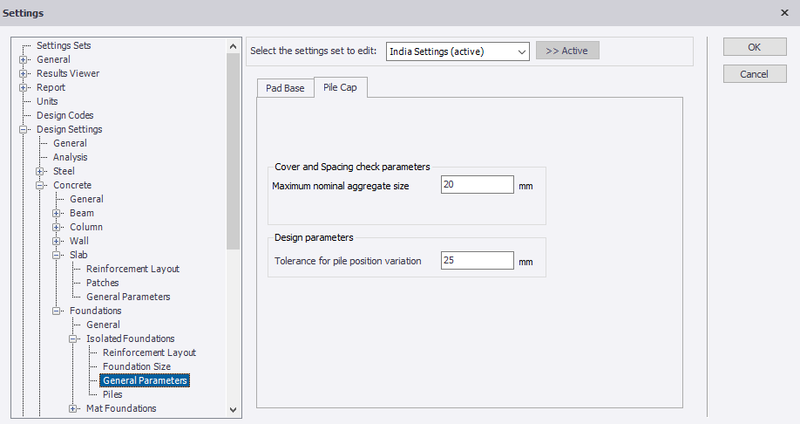Select Units in the settings tree

point(47,102)
